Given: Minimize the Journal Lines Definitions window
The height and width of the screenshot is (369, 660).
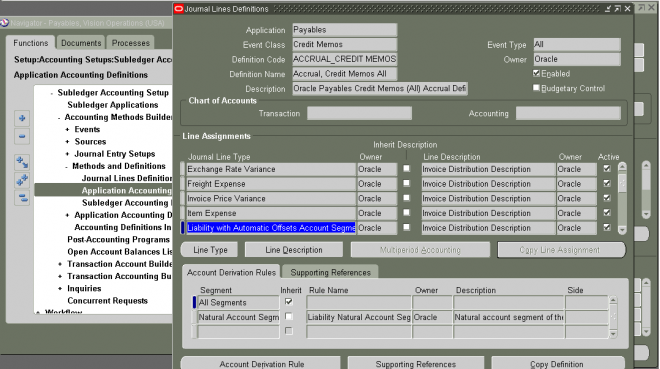Looking at the screenshot, I should click(x=608, y=9).
